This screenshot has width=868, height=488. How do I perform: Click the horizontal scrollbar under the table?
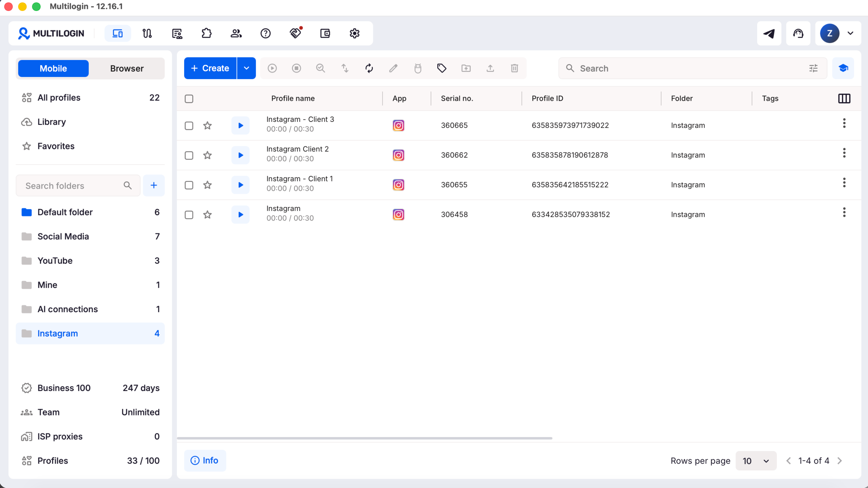[x=364, y=438]
